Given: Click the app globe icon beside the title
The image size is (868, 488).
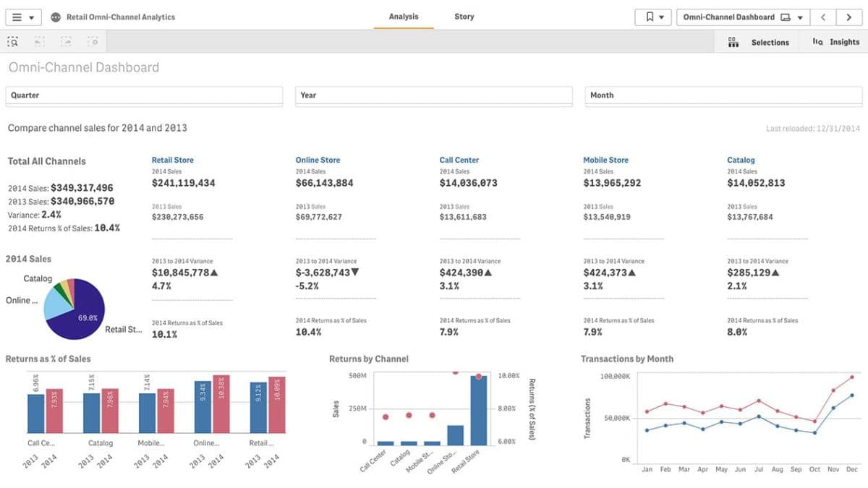Looking at the screenshot, I should point(56,17).
